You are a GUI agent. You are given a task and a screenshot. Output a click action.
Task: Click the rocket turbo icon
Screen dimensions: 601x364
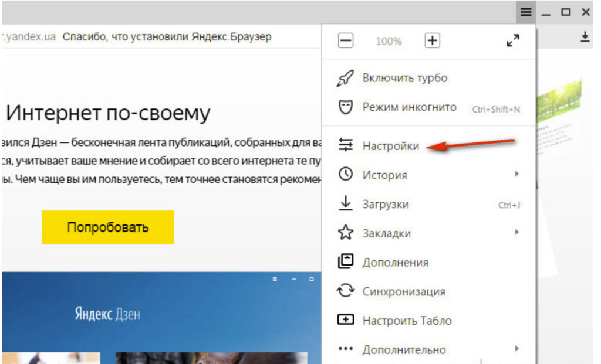point(345,78)
